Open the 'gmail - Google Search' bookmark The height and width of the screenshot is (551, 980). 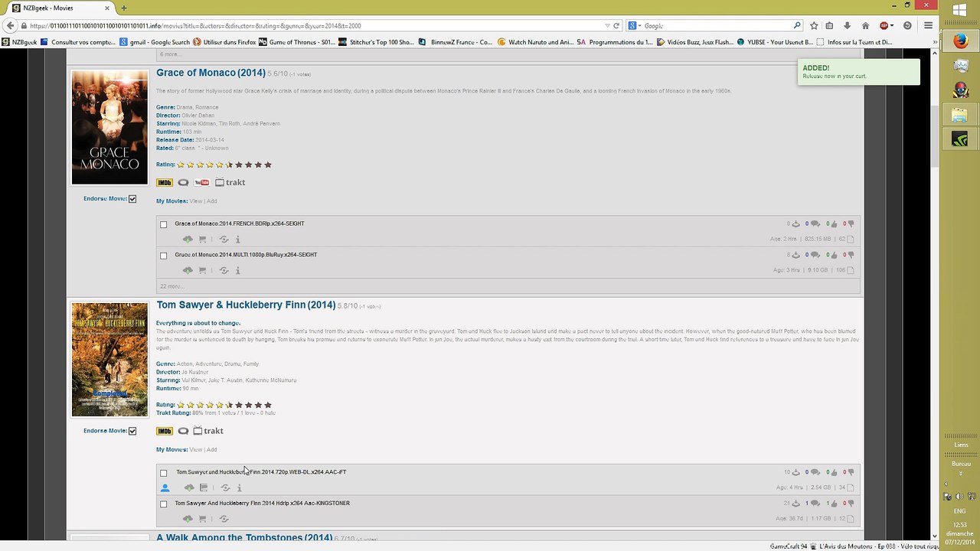154,42
